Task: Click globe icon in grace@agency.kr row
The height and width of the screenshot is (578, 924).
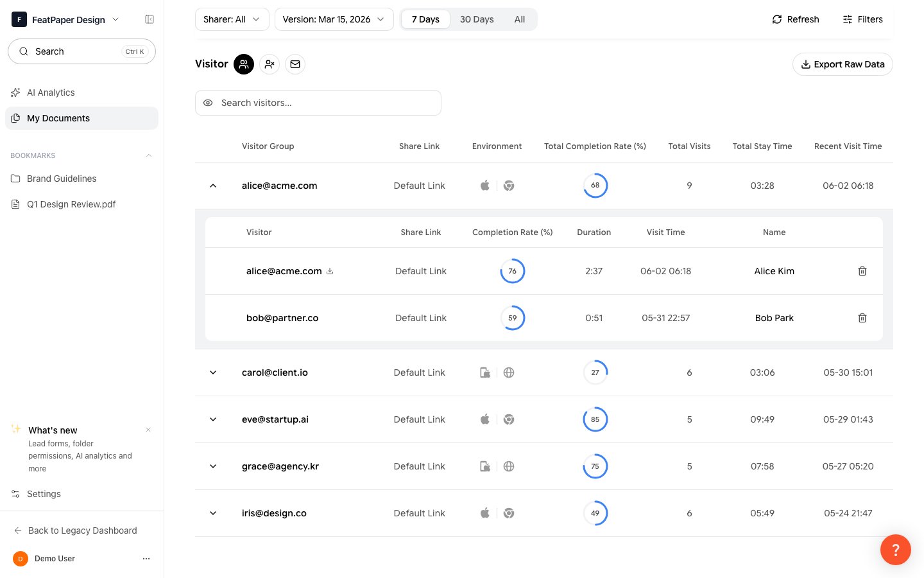Action: tap(509, 466)
